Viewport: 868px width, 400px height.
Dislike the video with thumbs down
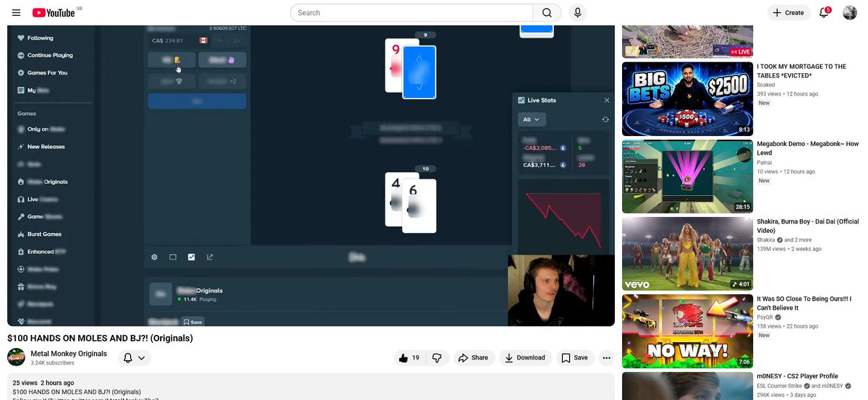437,357
